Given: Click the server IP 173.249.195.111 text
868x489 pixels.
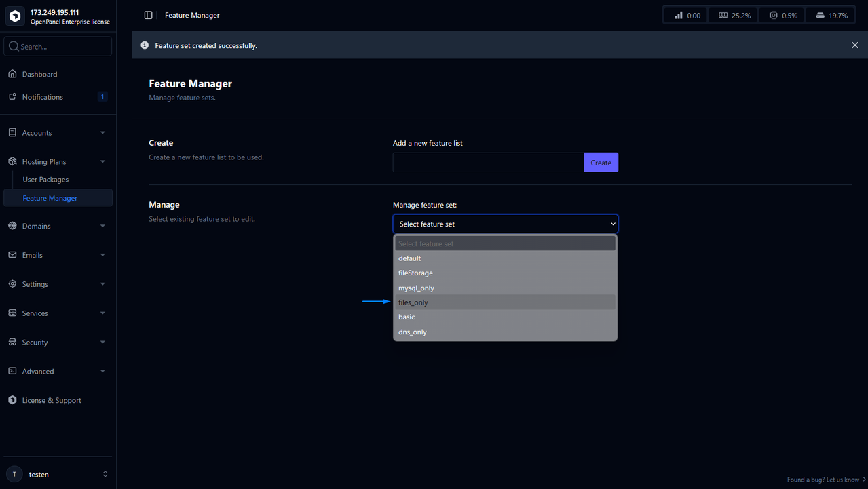Looking at the screenshot, I should coord(54,12).
